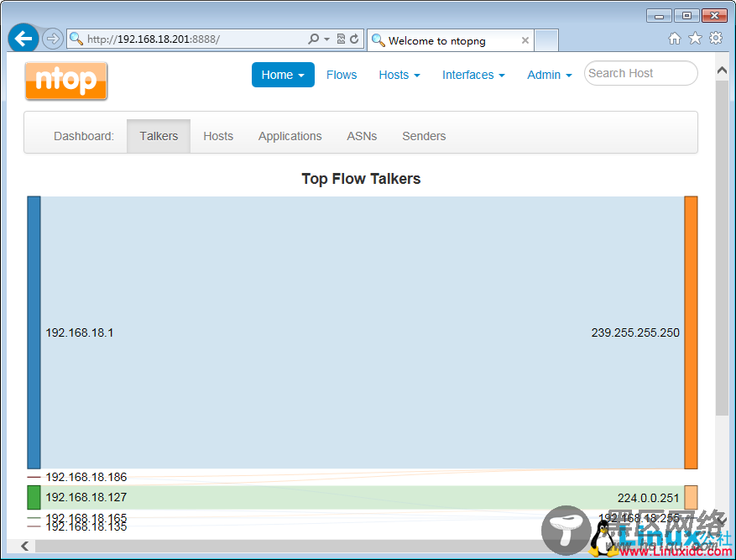736x560 pixels.
Task: Click the blue 192.168.18.1 node bar
Action: (x=34, y=332)
